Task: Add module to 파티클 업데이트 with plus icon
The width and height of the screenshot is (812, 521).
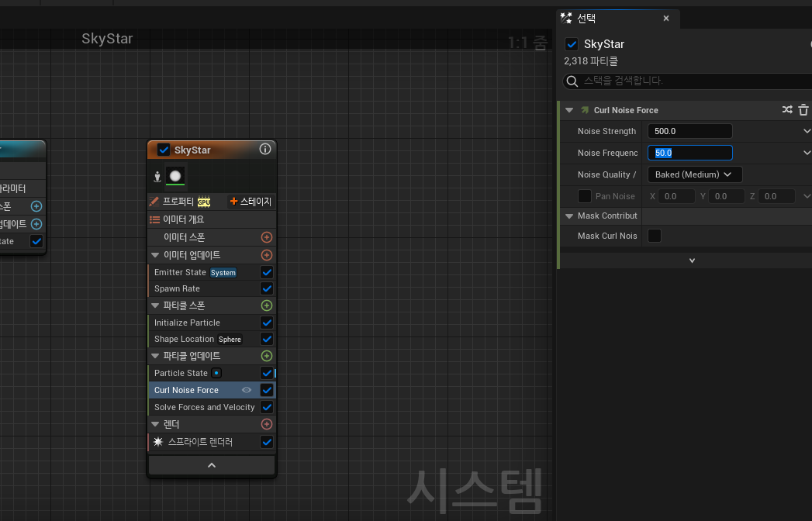Action: 267,356
